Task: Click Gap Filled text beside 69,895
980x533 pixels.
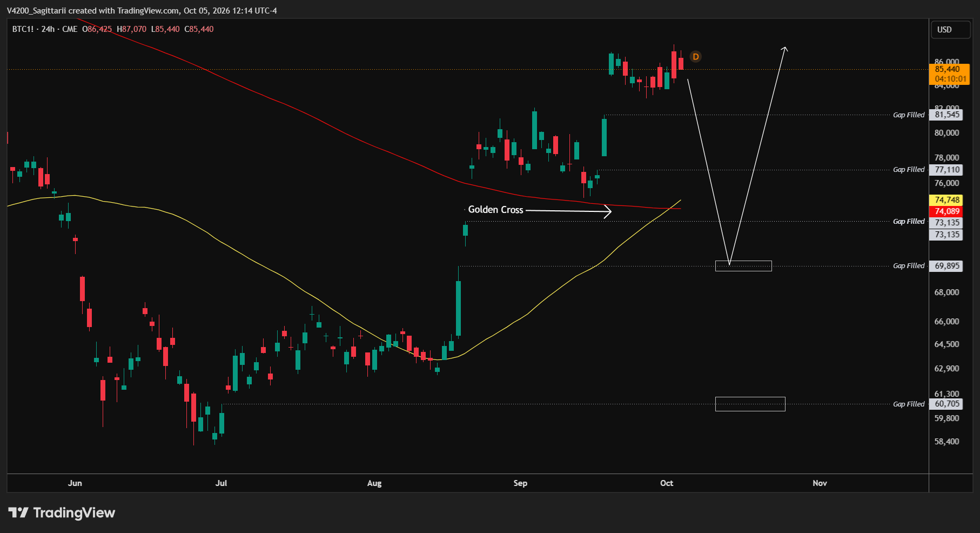Action: [x=909, y=265]
